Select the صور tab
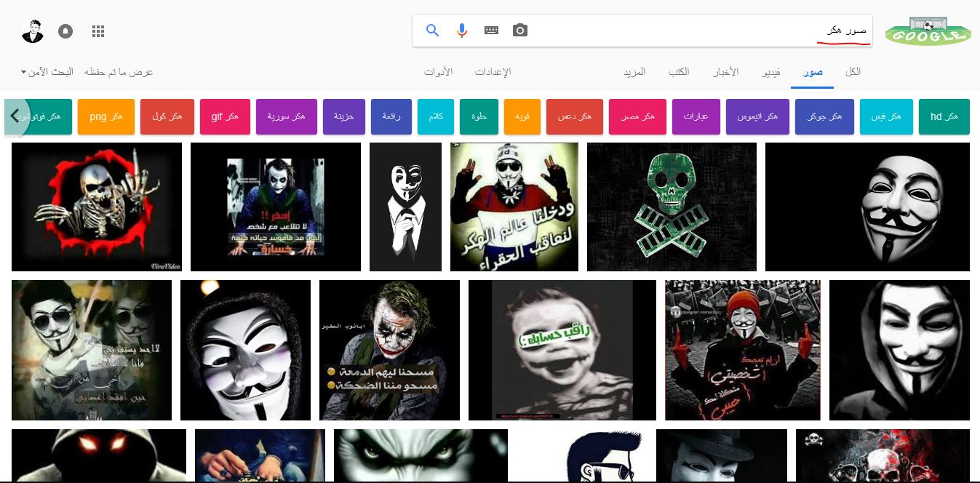This screenshot has width=980, height=483. pyautogui.click(x=813, y=72)
